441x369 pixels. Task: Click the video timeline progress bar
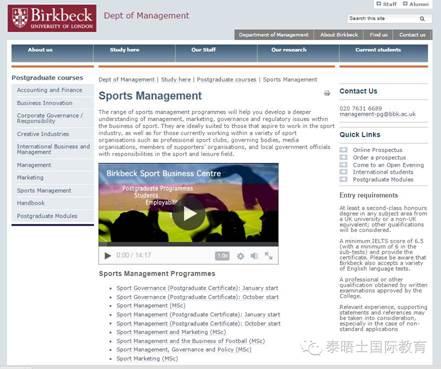click(188, 245)
